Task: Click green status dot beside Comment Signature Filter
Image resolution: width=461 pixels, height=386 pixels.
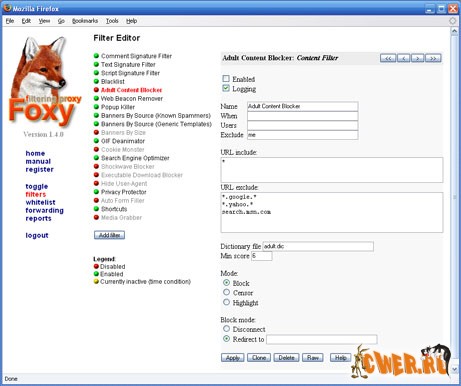Action: (x=96, y=56)
